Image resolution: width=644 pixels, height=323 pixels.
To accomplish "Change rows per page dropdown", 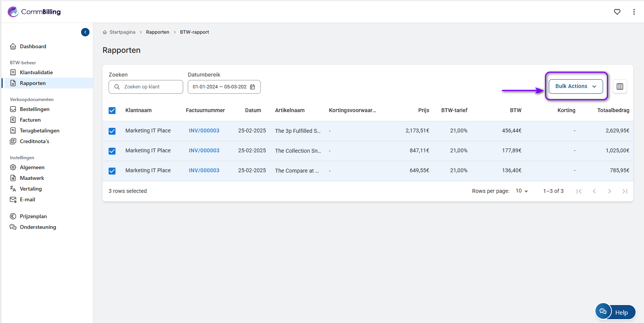I will click(522, 191).
